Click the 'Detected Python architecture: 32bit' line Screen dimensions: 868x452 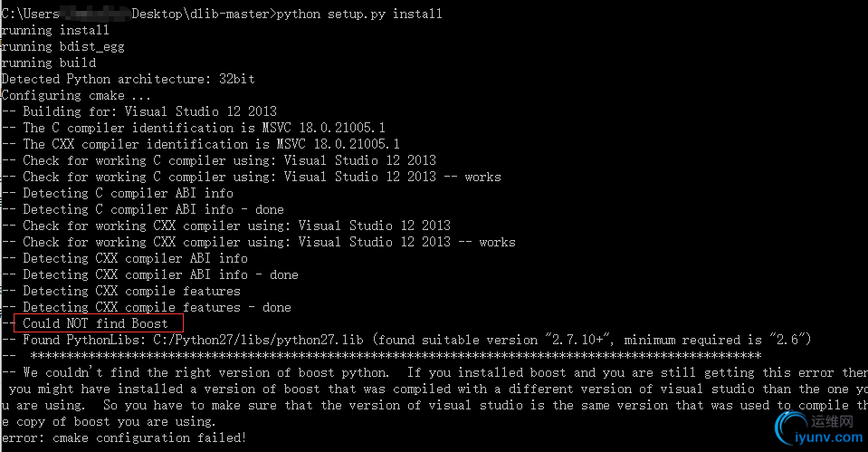point(128,79)
